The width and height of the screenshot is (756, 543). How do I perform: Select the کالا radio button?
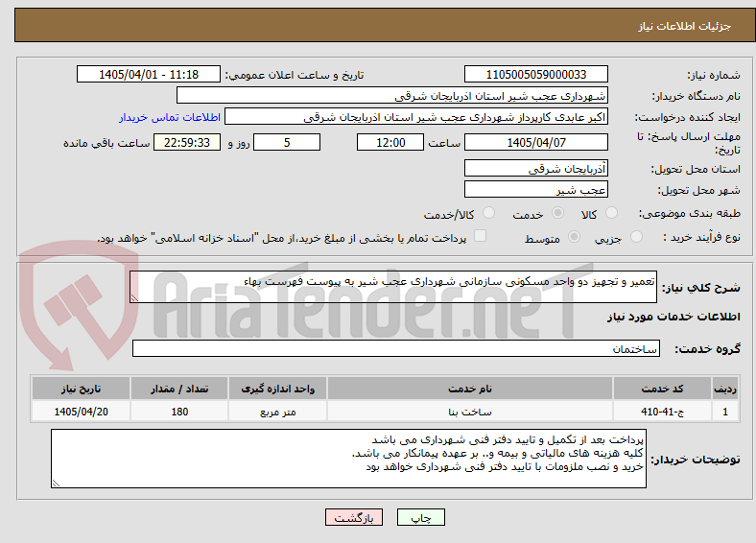(x=611, y=213)
